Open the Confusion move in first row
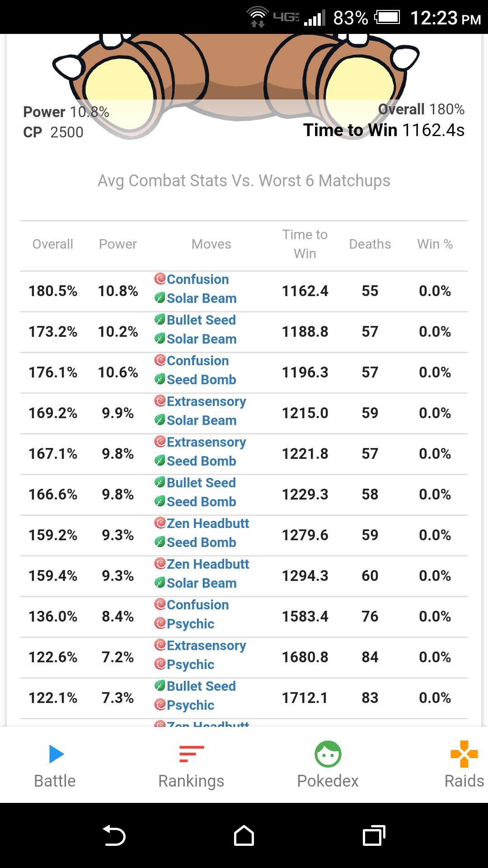The image size is (488, 868). [x=198, y=279]
